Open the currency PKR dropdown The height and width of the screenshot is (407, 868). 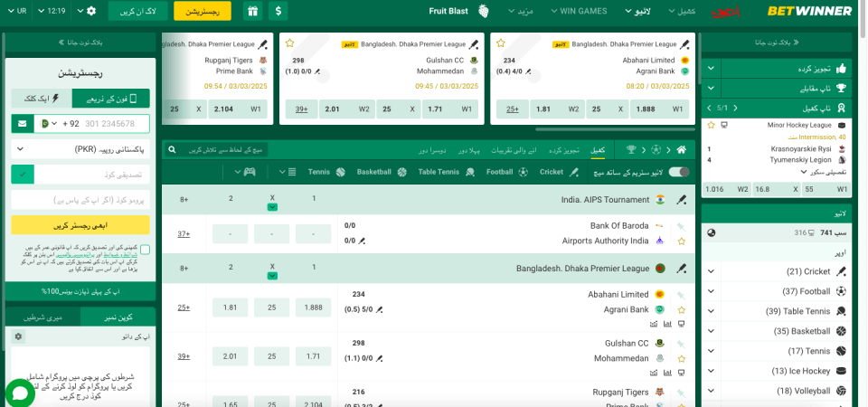80,149
